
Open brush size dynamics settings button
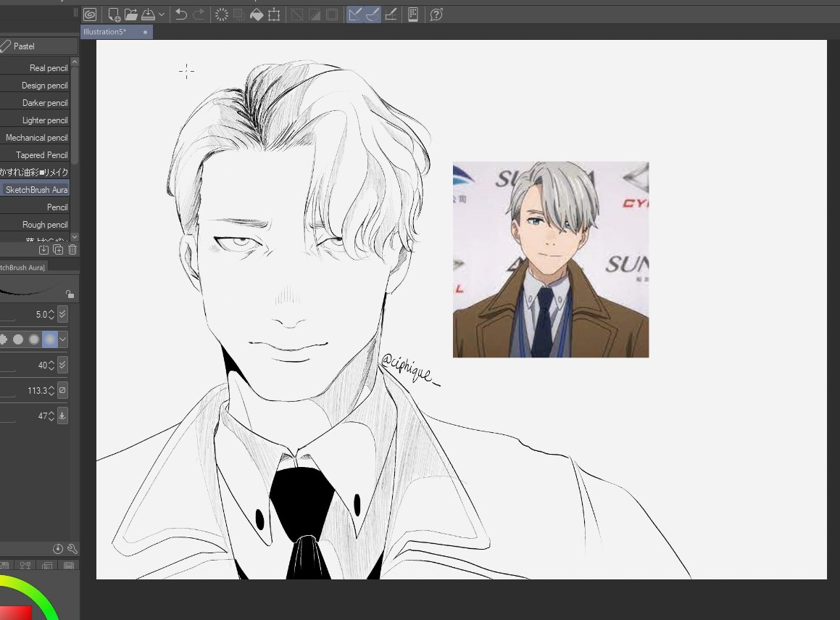click(x=62, y=315)
